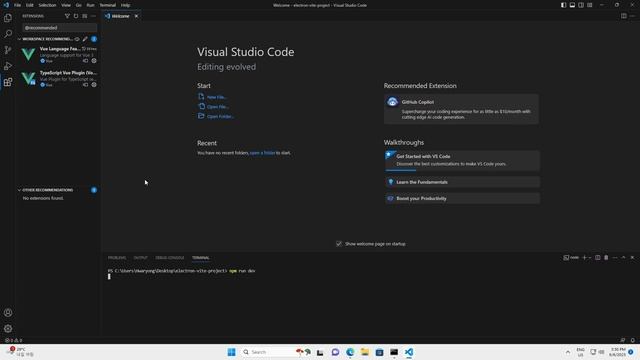Install workspace recommended extensions cloud icon

[x=77, y=39]
